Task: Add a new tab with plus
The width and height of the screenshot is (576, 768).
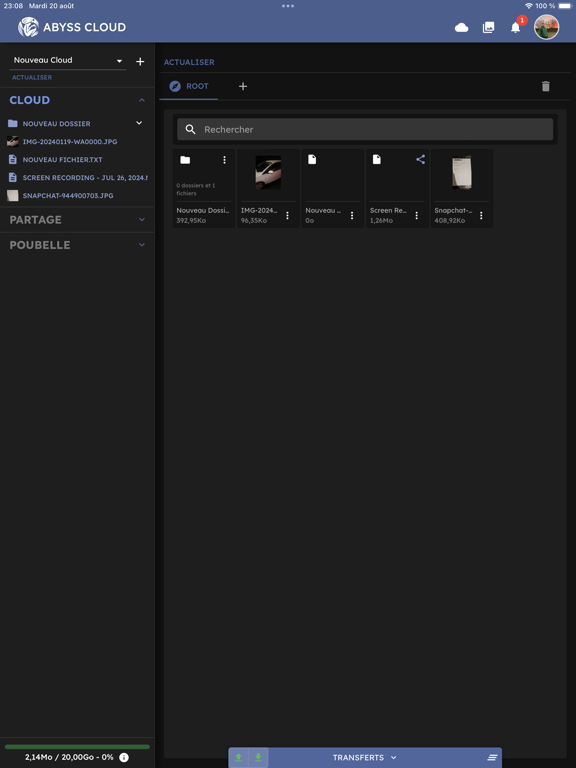Action: click(243, 86)
